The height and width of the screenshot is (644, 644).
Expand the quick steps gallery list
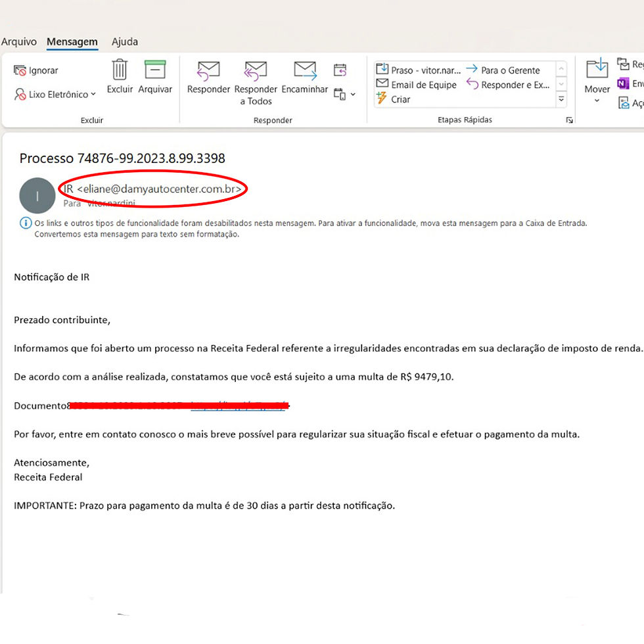point(561,99)
